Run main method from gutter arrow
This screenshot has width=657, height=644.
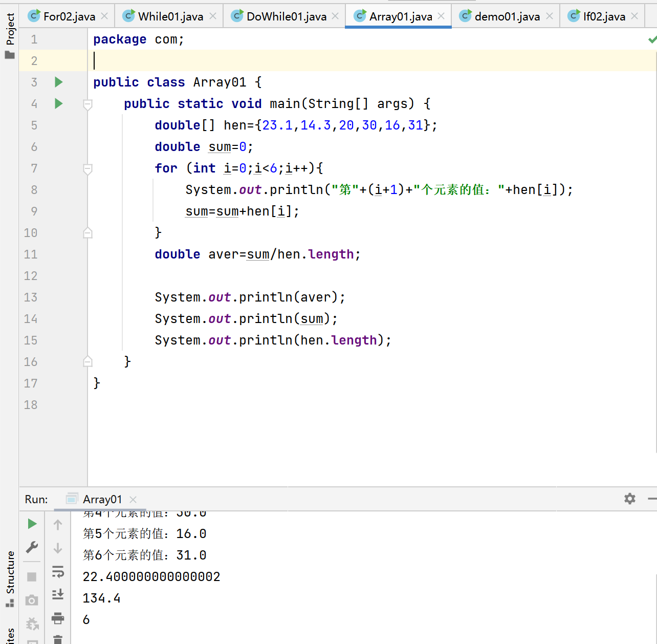point(58,103)
